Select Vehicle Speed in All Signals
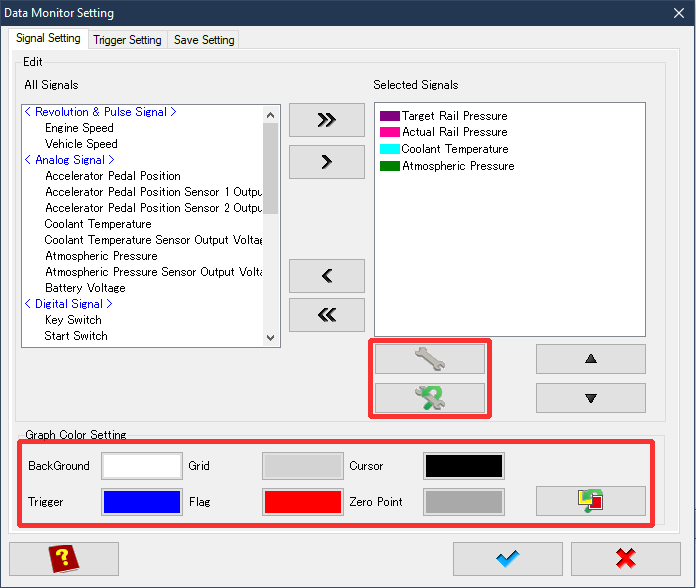This screenshot has width=696, height=588. tap(81, 144)
